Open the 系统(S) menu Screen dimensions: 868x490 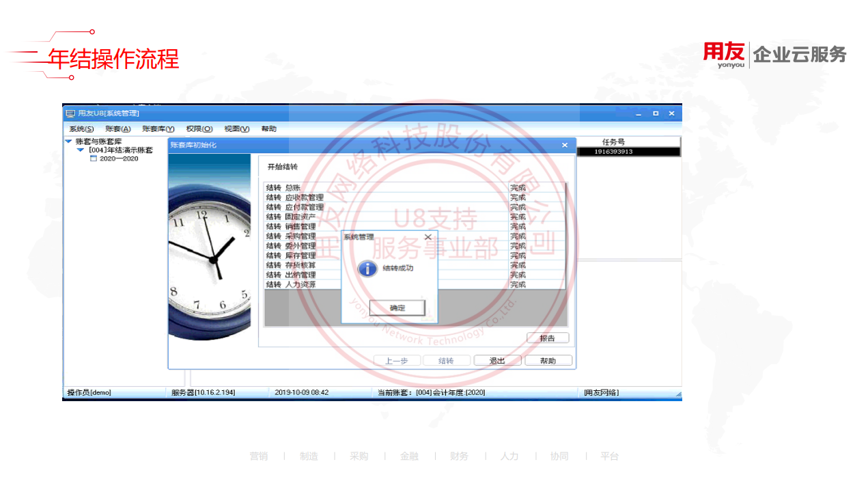[81, 128]
